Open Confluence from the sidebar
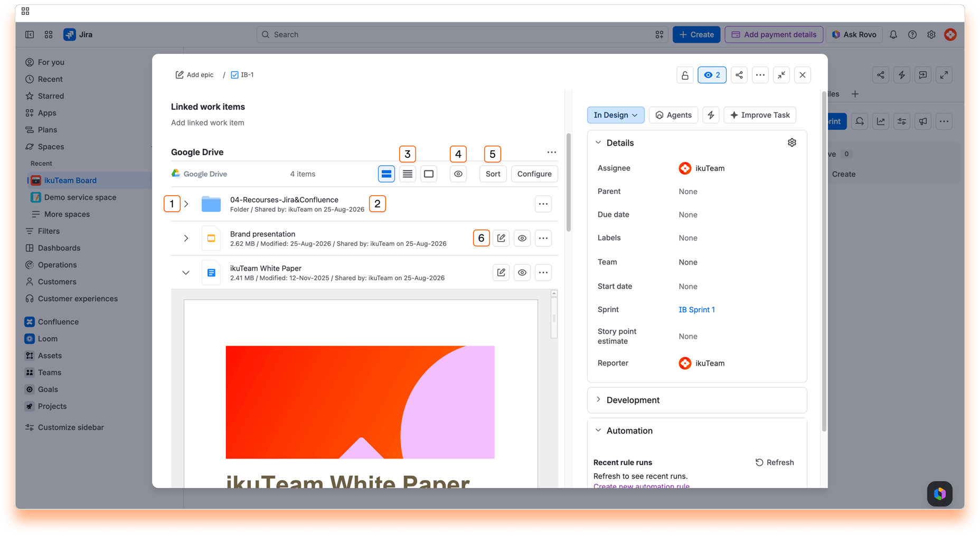The image size is (980, 535). tap(58, 321)
